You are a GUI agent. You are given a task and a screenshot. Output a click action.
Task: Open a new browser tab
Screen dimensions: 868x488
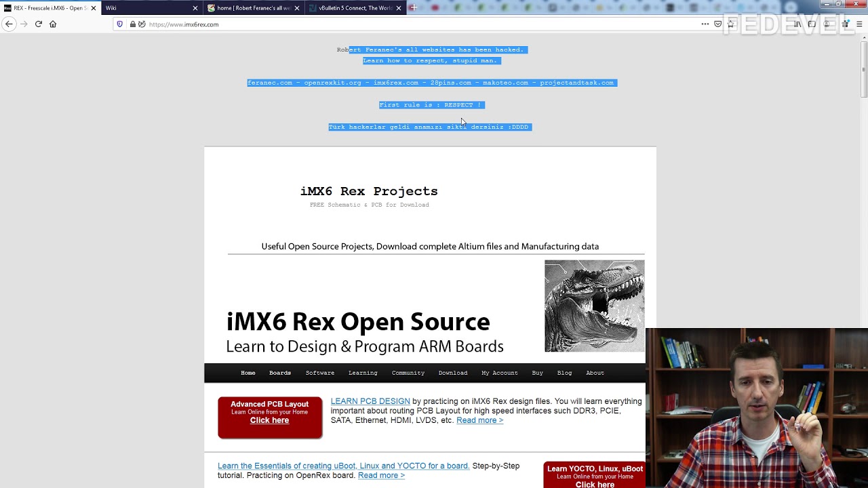pyautogui.click(x=413, y=7)
